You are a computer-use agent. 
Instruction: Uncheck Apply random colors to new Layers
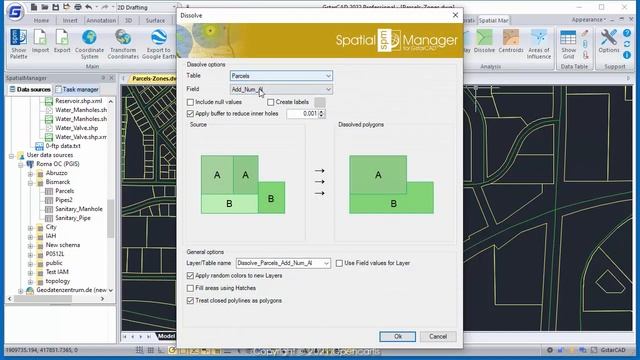[190, 276]
